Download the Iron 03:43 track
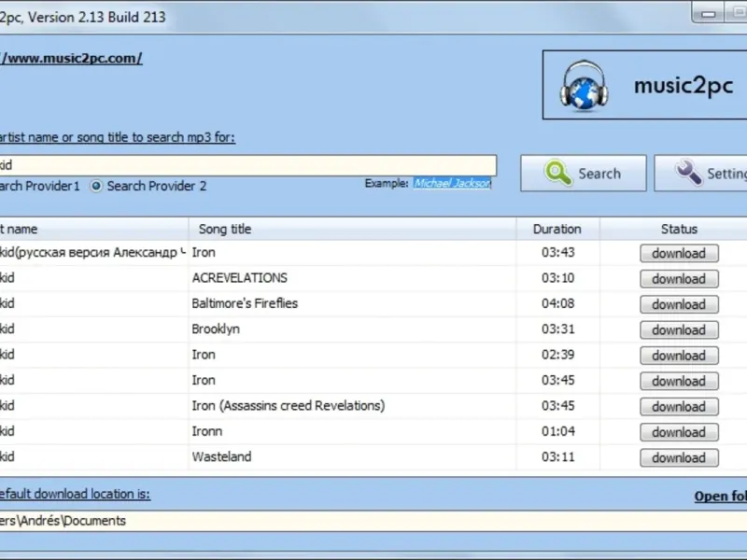747x560 pixels. [679, 253]
